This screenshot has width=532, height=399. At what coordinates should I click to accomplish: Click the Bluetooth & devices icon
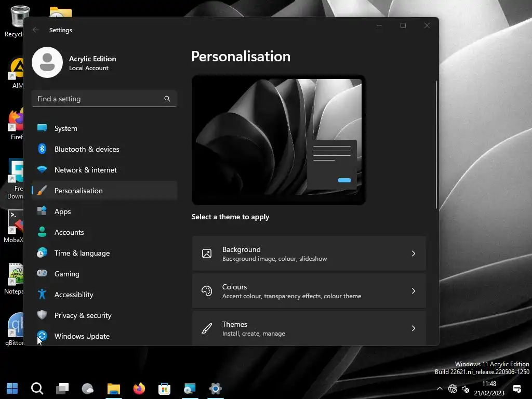click(42, 149)
